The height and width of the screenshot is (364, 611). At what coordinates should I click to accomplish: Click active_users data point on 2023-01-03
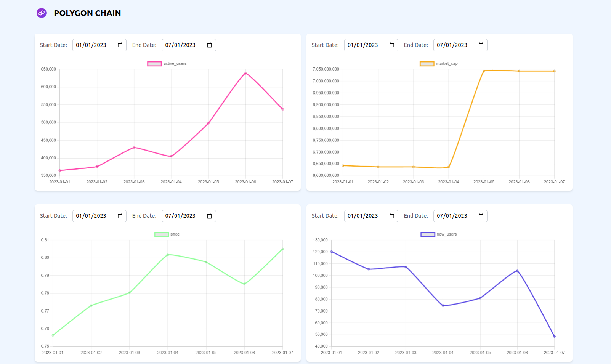(134, 148)
